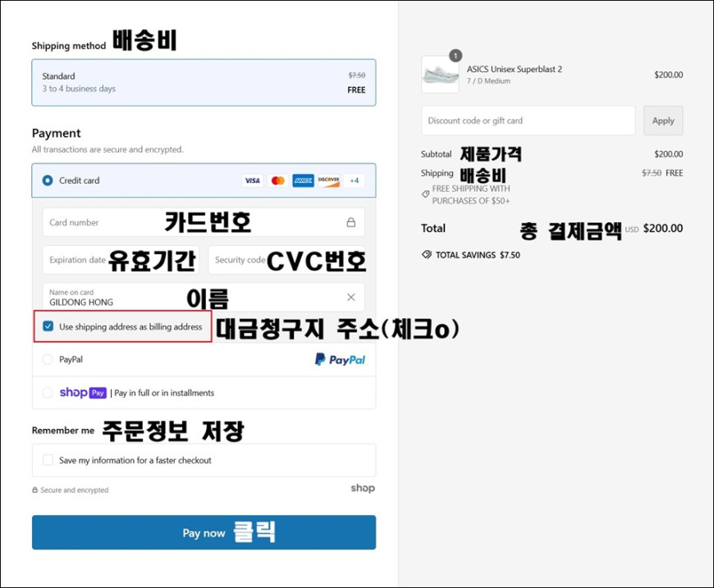714x588 pixels.
Task: Click 3 to 4 business days text
Action: click(x=79, y=89)
